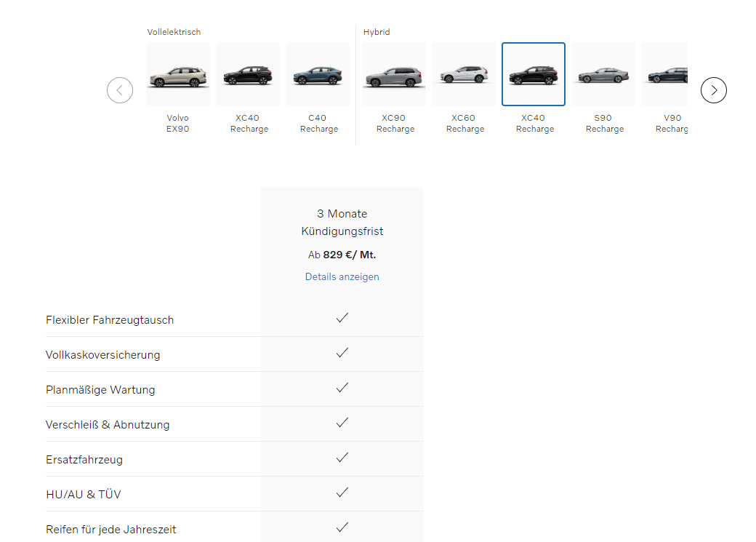This screenshot has width=756, height=542.
Task: Click the '3 Monate Kündigungsfrist' heading
Action: point(342,223)
